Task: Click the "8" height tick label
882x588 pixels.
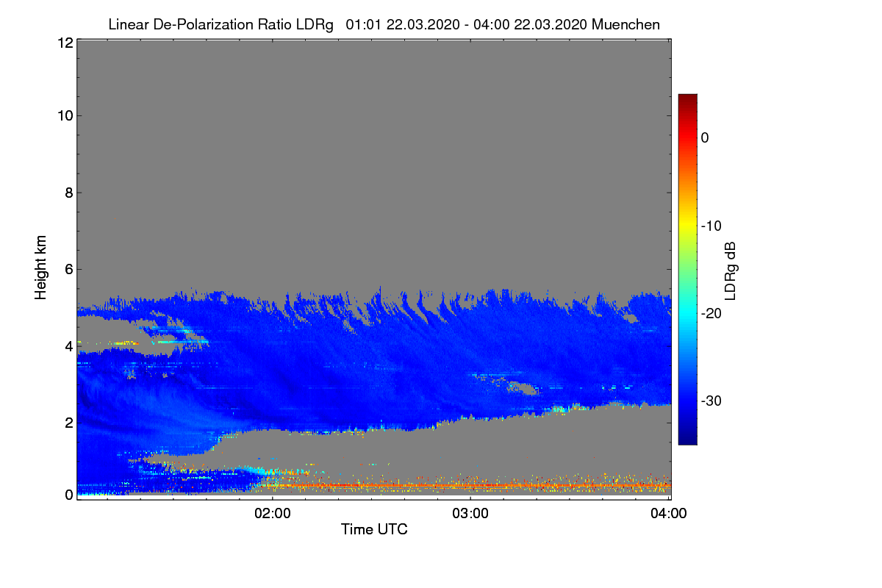Action: pos(68,193)
